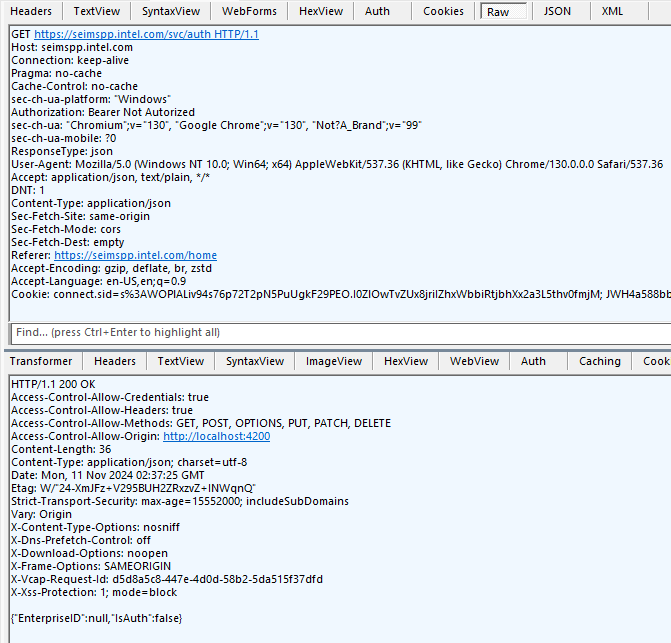671x643 pixels.
Task: Click the DNT: 1 header
Action: (x=27, y=190)
